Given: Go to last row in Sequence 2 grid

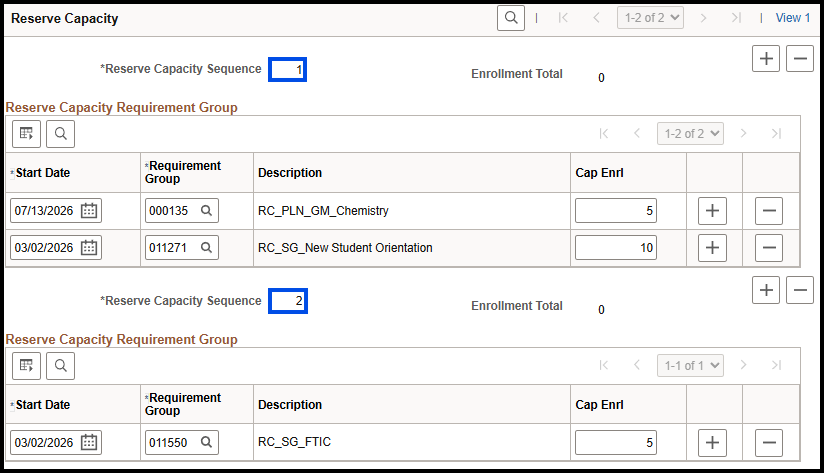Looking at the screenshot, I should tap(777, 365).
